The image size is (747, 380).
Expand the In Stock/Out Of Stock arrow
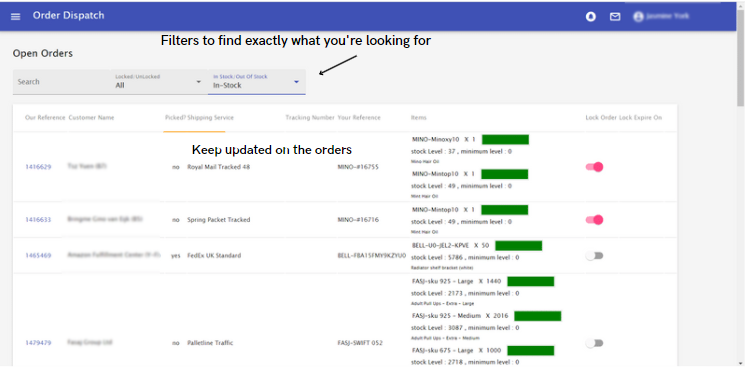point(296,82)
